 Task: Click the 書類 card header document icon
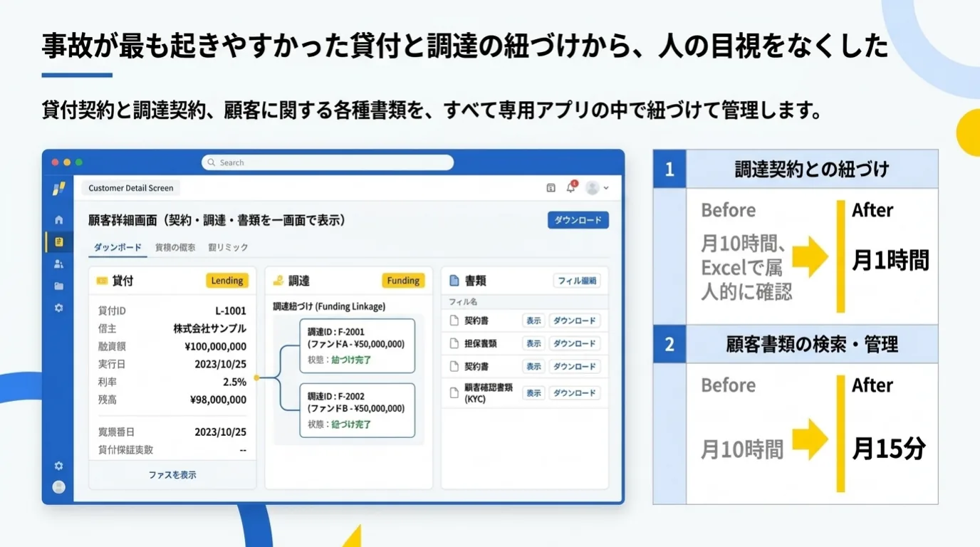454,281
